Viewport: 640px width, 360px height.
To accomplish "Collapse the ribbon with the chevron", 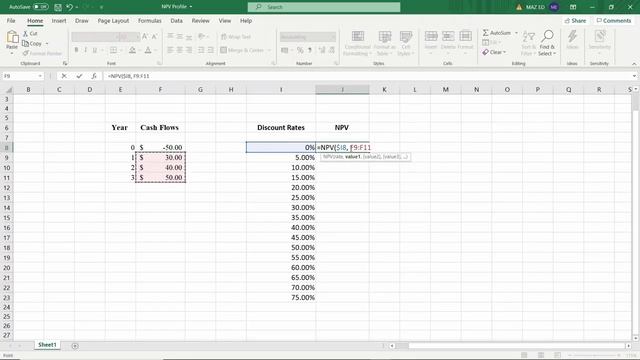I will [634, 64].
